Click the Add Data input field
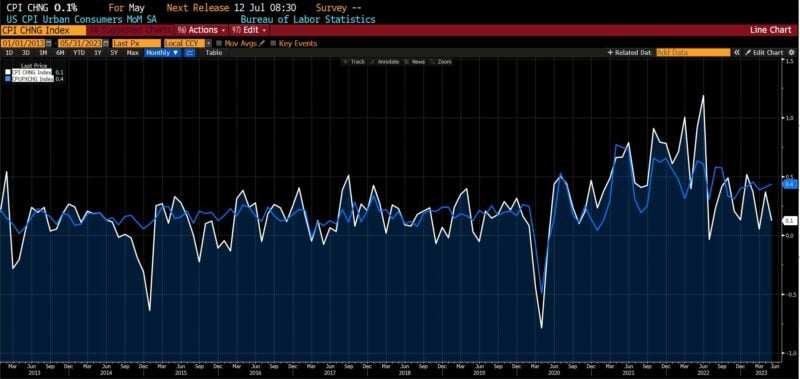The image size is (800, 379). coord(693,53)
